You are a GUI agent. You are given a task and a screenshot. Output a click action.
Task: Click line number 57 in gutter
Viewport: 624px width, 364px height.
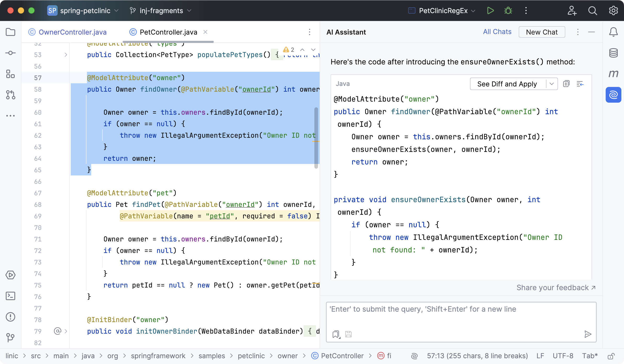click(38, 78)
